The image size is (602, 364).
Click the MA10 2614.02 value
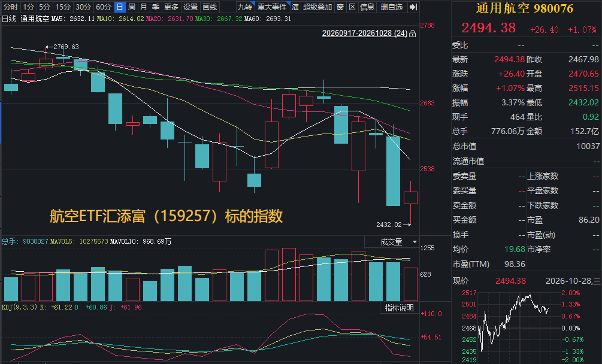131,19
